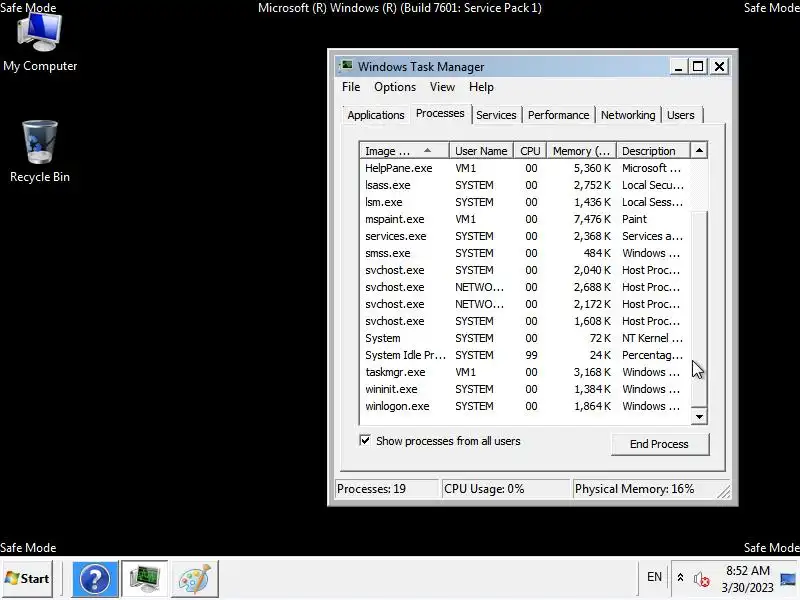The height and width of the screenshot is (600, 800).
Task: Open the clock showing 8:52 AM
Action: (747, 579)
